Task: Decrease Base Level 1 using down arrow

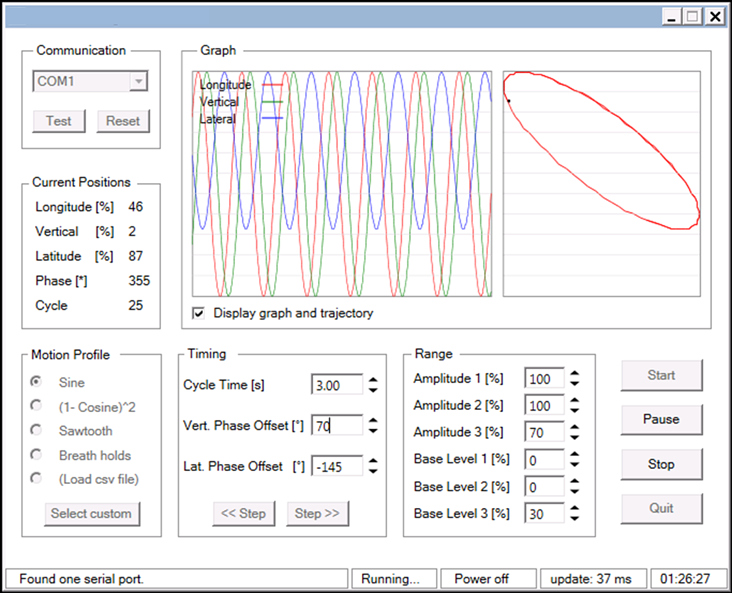Action: coord(575,463)
